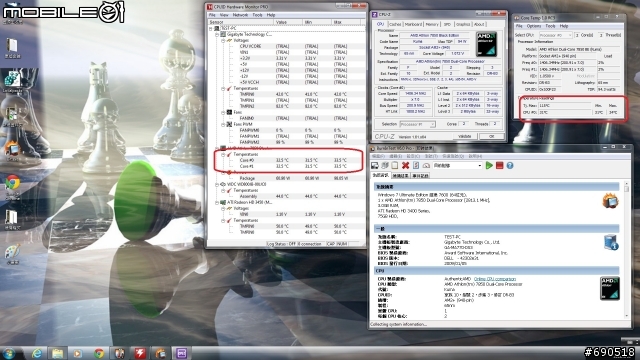Click the OK button in CPU-Z

click(491, 136)
